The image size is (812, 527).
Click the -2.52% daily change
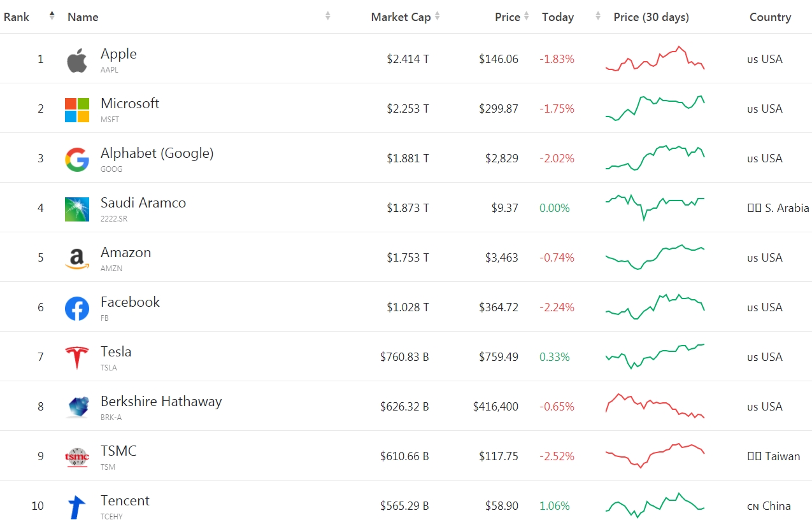pos(557,456)
